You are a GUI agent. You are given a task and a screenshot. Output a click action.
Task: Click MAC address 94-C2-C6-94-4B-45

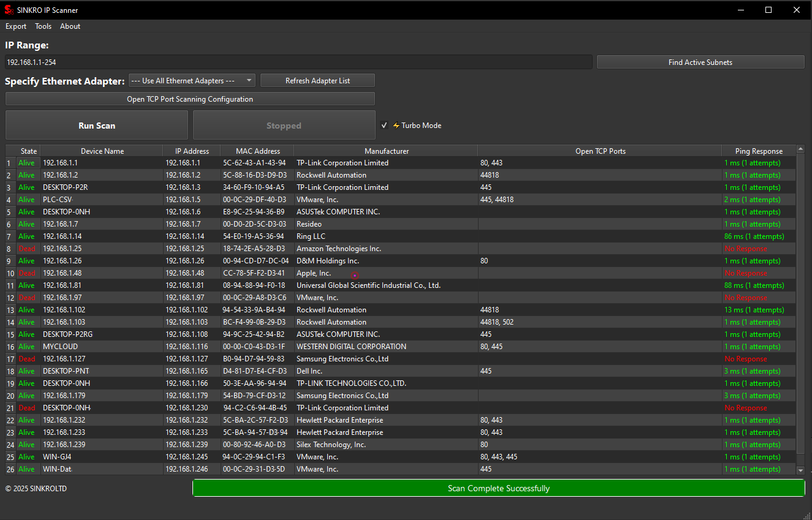254,408
